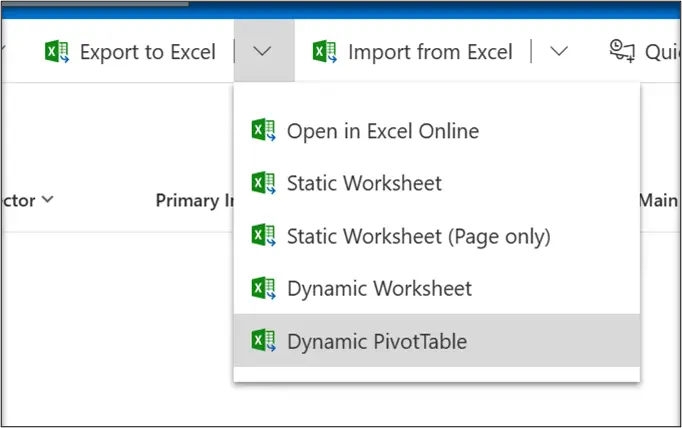Expand the Import from Excel dropdown arrow
This screenshot has width=682, height=428.
click(560, 52)
